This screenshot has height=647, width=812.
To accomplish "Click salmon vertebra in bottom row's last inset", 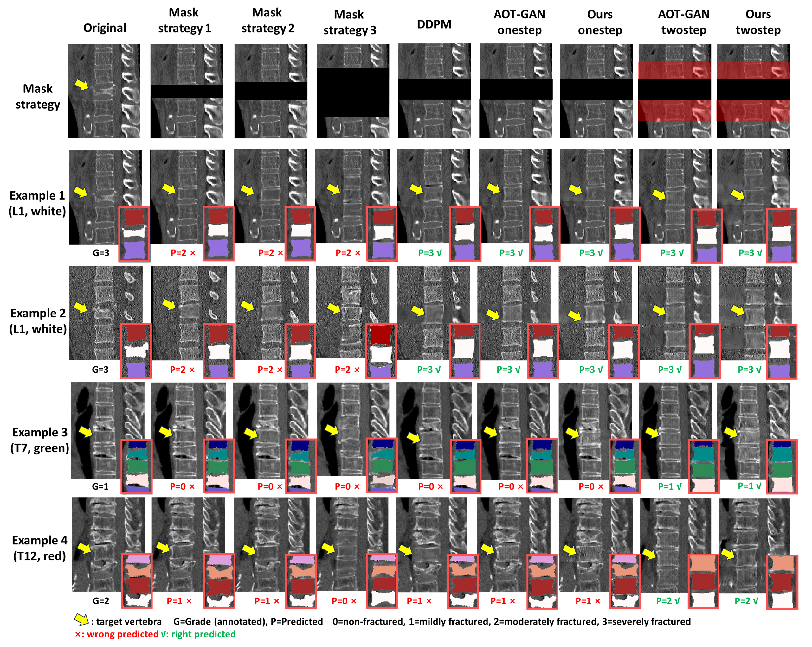I will tap(783, 564).
